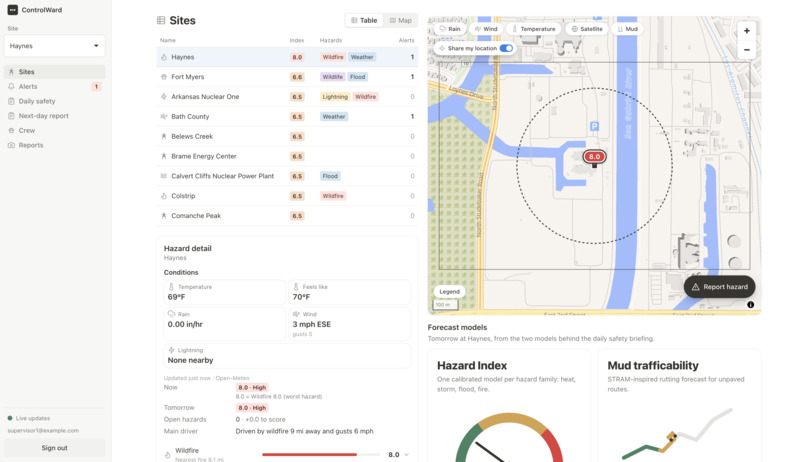This screenshot has height=462, width=806.
Task: Sort by the Index column header
Action: (297, 40)
